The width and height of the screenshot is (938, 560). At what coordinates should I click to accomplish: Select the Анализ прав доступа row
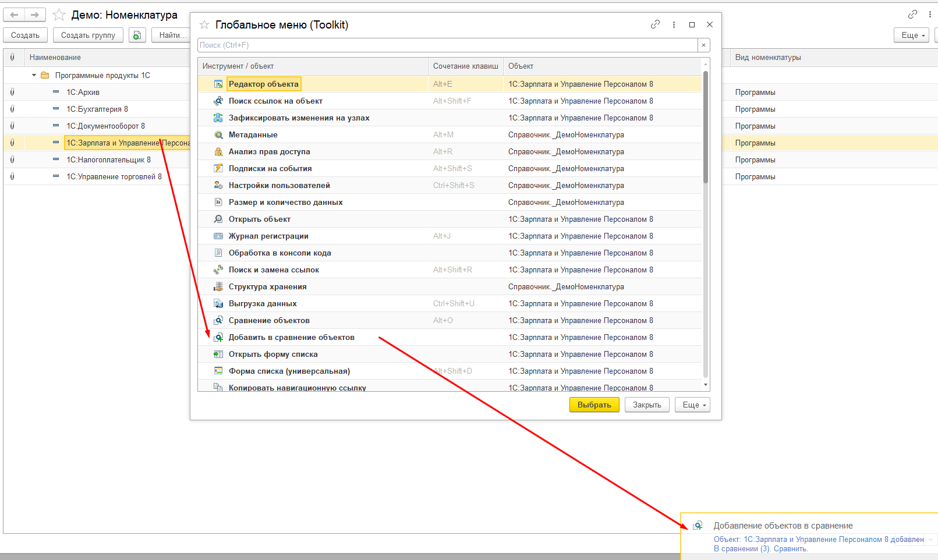coord(449,152)
